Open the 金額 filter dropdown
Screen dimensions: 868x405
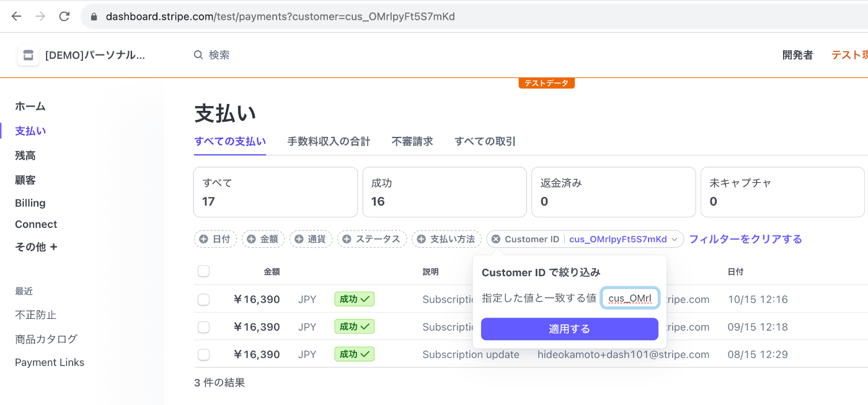point(263,239)
